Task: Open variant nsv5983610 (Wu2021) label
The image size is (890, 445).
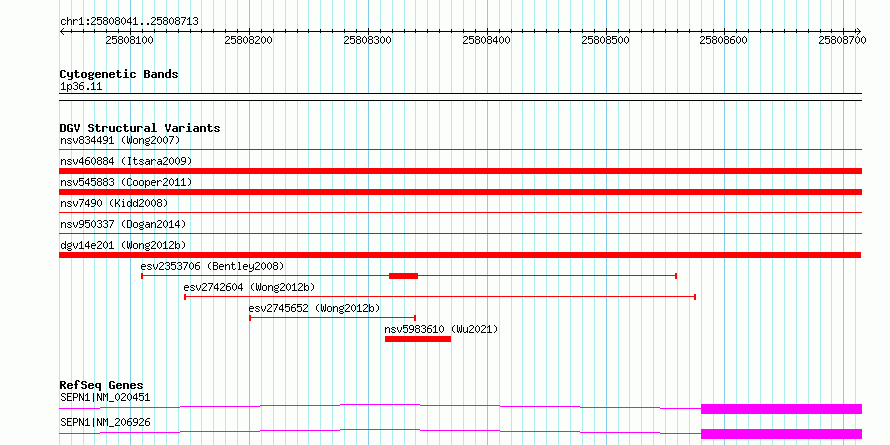Action: 441,329
